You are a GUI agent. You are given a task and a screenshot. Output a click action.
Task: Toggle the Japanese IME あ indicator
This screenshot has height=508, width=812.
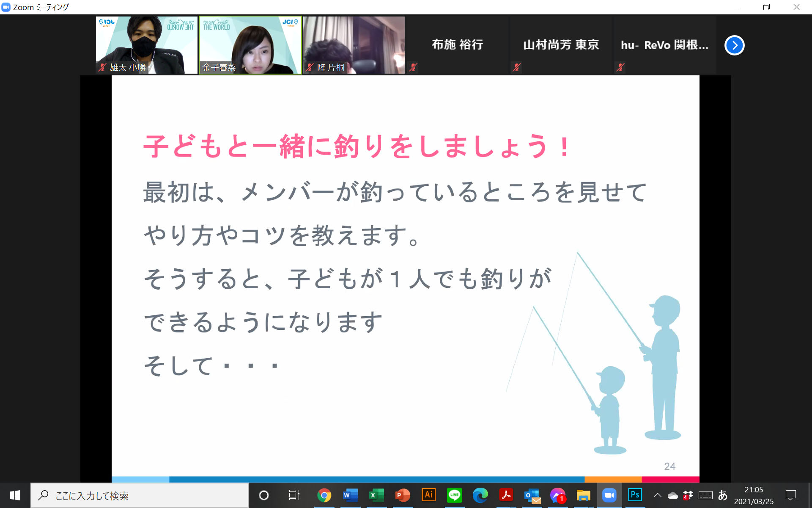pyautogui.click(x=723, y=495)
